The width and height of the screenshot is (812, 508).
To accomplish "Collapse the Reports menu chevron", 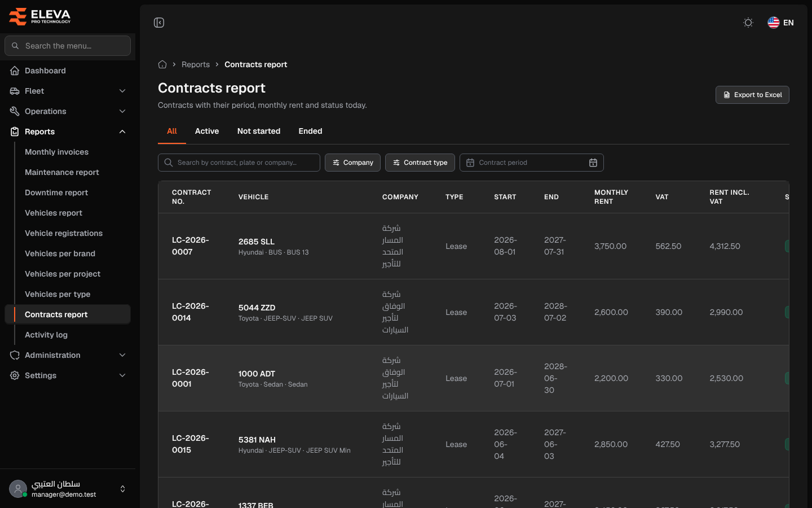I will click(122, 132).
